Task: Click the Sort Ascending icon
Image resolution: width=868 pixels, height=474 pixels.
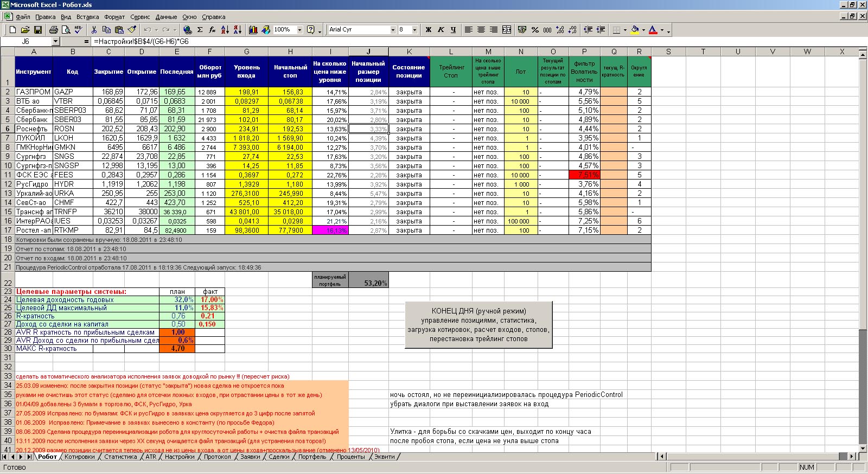Action: (225, 30)
